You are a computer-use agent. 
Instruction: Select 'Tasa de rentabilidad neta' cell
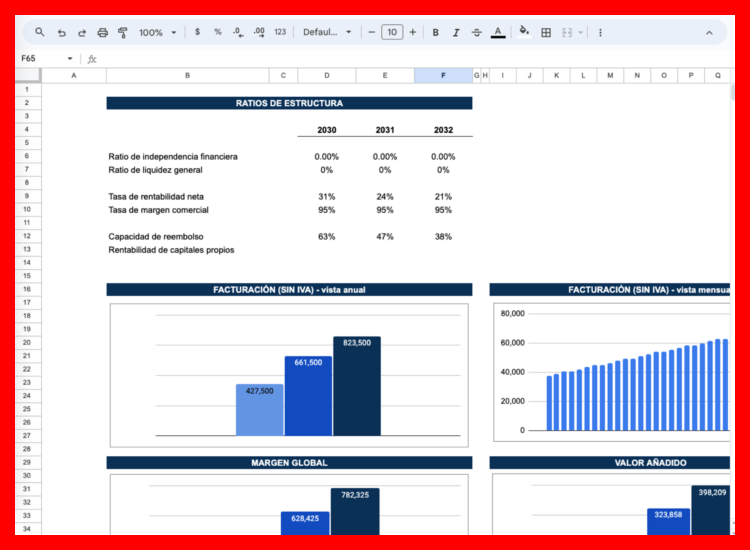tap(188, 196)
